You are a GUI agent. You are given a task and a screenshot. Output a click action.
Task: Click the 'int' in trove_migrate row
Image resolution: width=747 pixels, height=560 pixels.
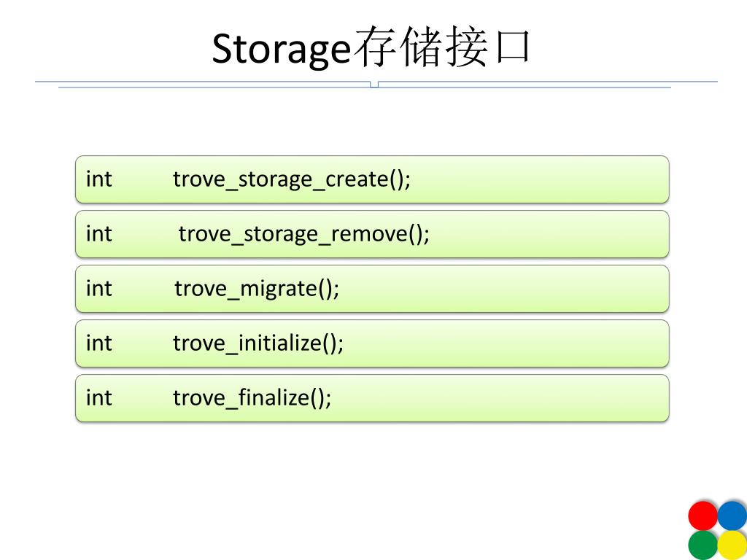pyautogui.click(x=99, y=289)
